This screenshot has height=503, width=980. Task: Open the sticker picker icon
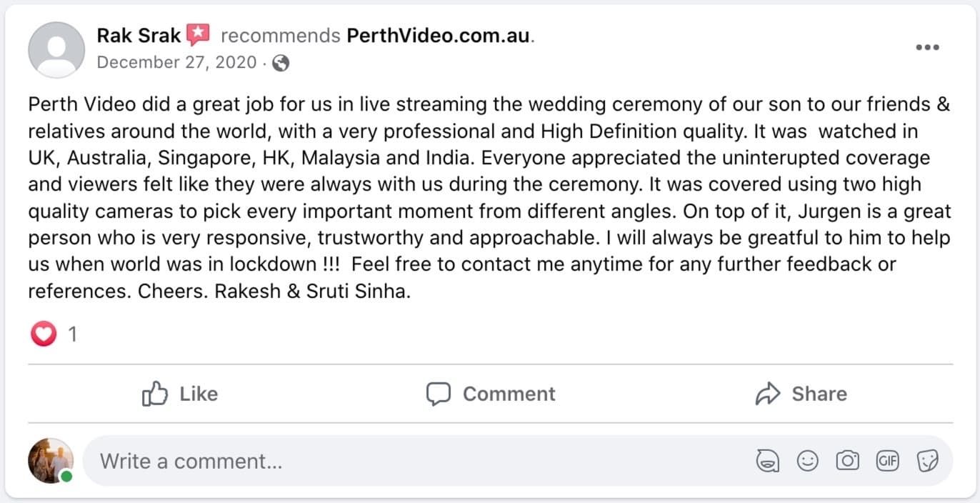point(927,462)
